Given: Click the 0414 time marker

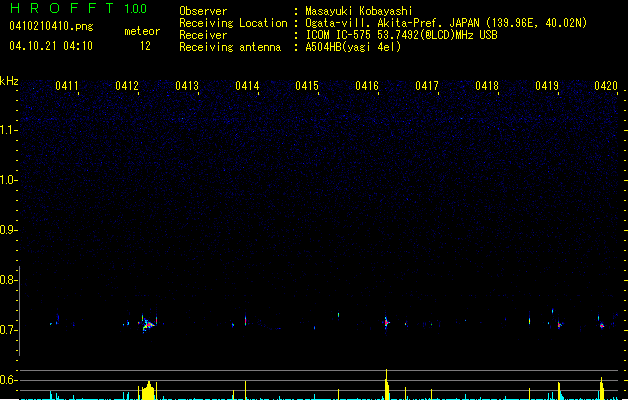Looking at the screenshot, I should tap(247, 86).
